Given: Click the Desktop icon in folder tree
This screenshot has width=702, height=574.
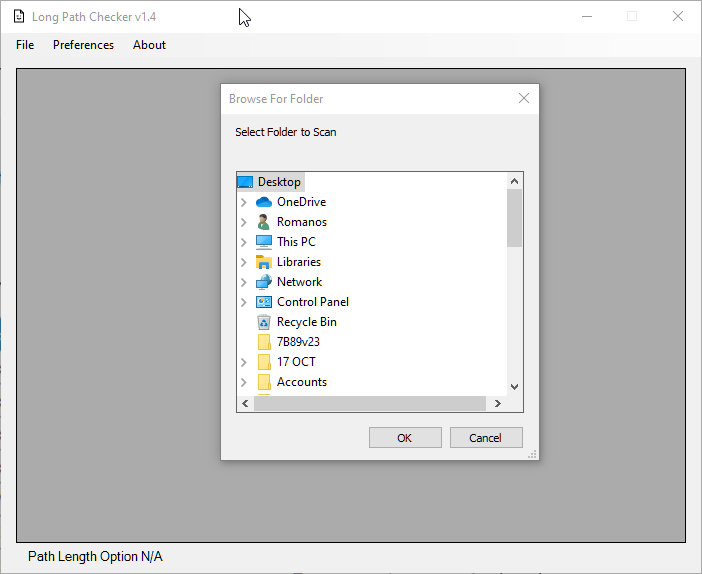Looking at the screenshot, I should (x=245, y=182).
